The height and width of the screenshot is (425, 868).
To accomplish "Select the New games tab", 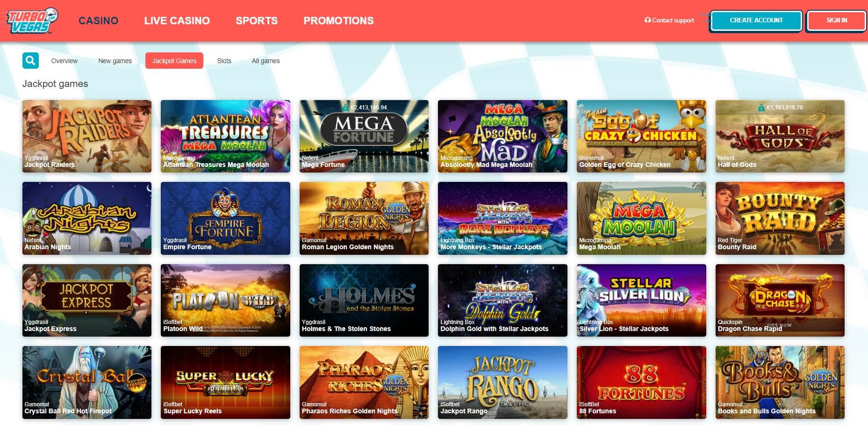I will 115,61.
